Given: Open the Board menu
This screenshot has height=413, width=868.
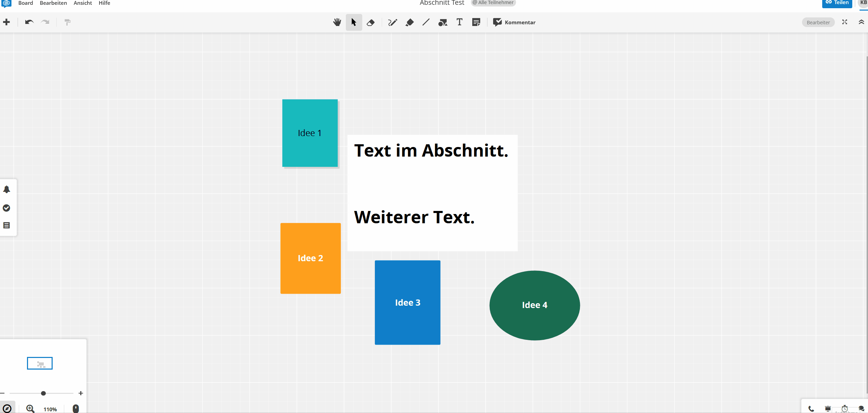Looking at the screenshot, I should 26,3.
